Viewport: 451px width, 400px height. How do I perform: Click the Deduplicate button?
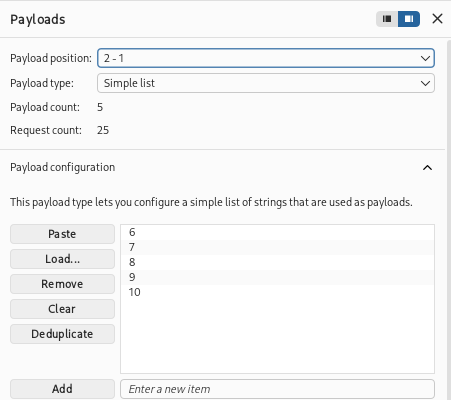tap(62, 334)
